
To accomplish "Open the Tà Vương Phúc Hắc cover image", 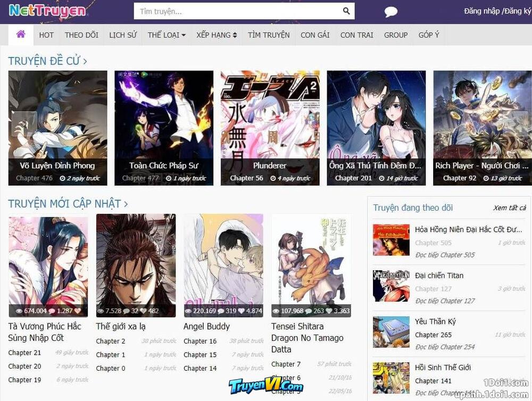I will coord(48,267).
